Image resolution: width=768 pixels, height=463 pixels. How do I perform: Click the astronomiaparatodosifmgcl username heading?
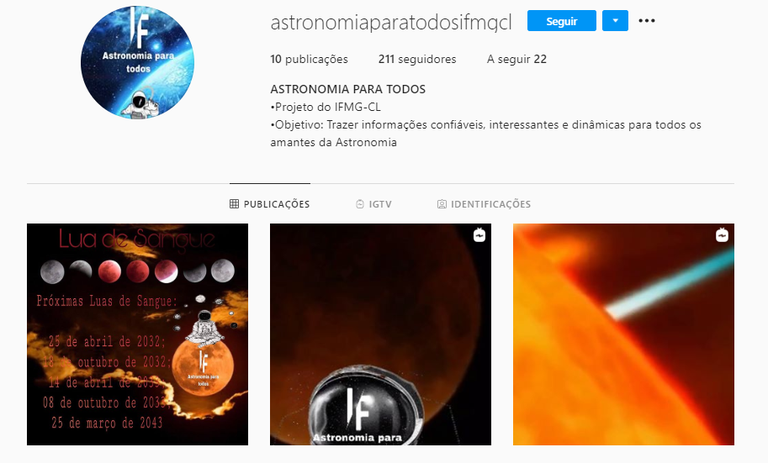click(391, 23)
